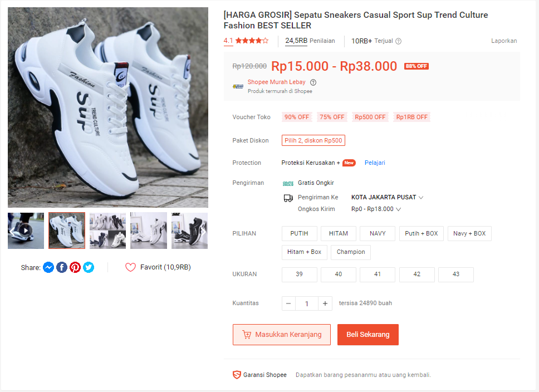Click question icon beside Shopee Murah Lebay

313,82
